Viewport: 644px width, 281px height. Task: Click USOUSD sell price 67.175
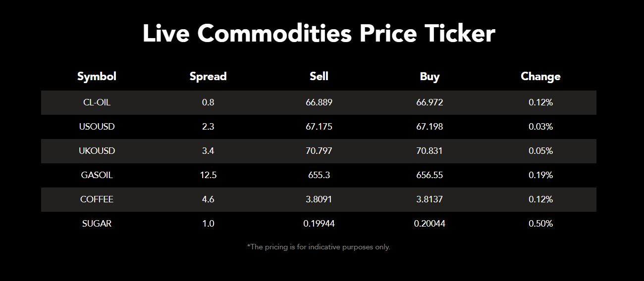(x=319, y=127)
